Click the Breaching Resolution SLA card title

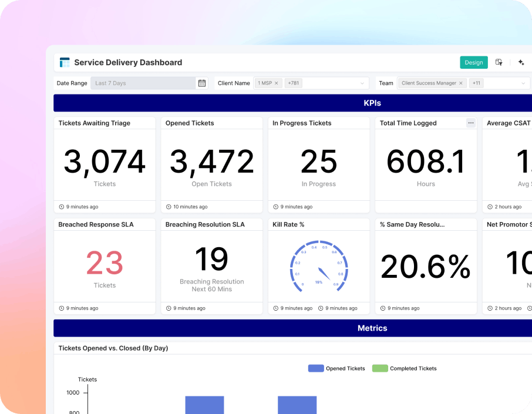click(x=205, y=225)
